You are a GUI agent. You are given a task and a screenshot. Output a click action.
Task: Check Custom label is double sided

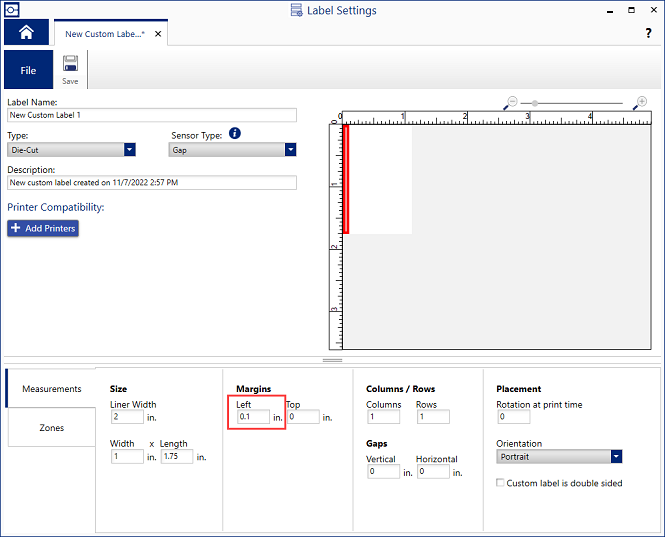(x=500, y=483)
